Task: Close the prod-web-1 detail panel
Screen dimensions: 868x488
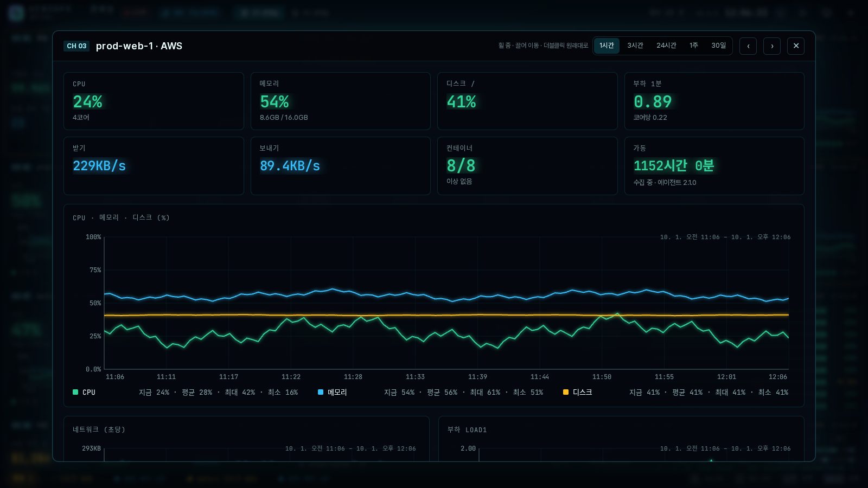Action: (796, 46)
